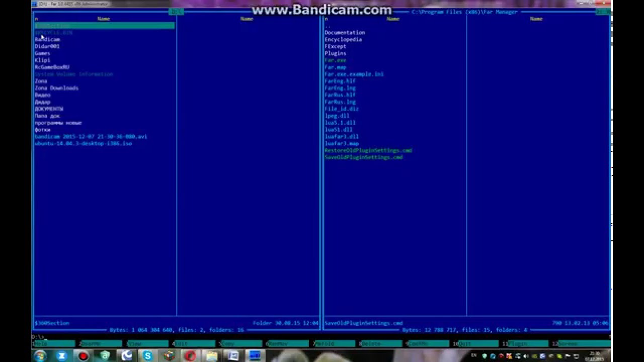Screen dimensions: 644x362
Task: Click the C:\Program Files (x86)\Far Manager path
Action: [464, 12]
